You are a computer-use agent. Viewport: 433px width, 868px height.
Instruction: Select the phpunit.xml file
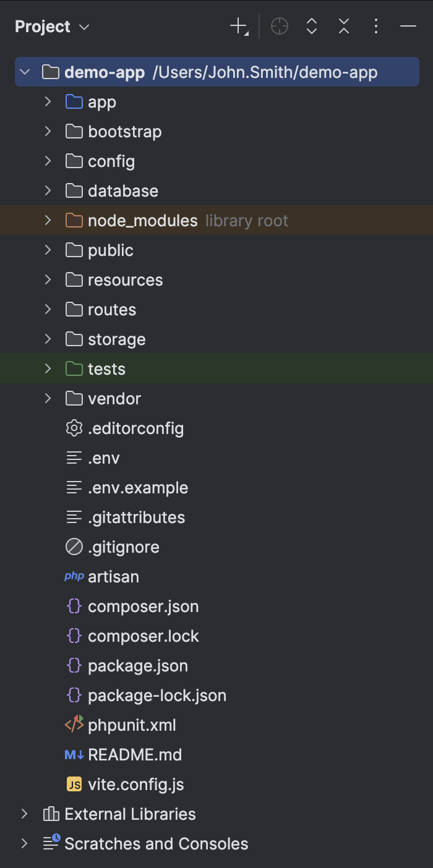pos(132,725)
